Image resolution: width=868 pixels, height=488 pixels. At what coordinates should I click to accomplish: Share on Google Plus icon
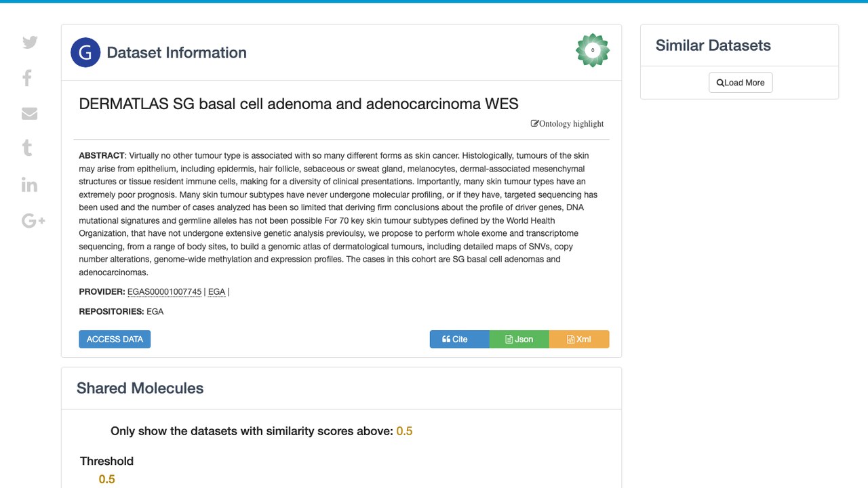tap(33, 220)
